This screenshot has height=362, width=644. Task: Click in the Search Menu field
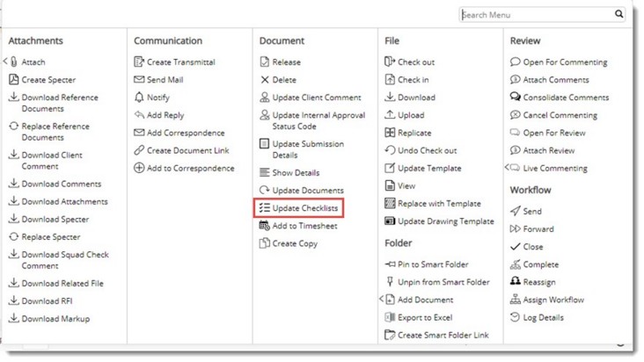537,15
